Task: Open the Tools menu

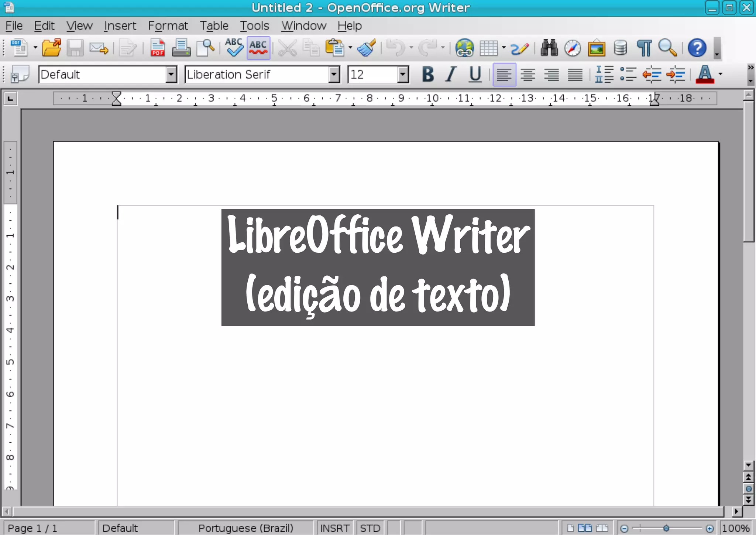Action: pyautogui.click(x=255, y=26)
